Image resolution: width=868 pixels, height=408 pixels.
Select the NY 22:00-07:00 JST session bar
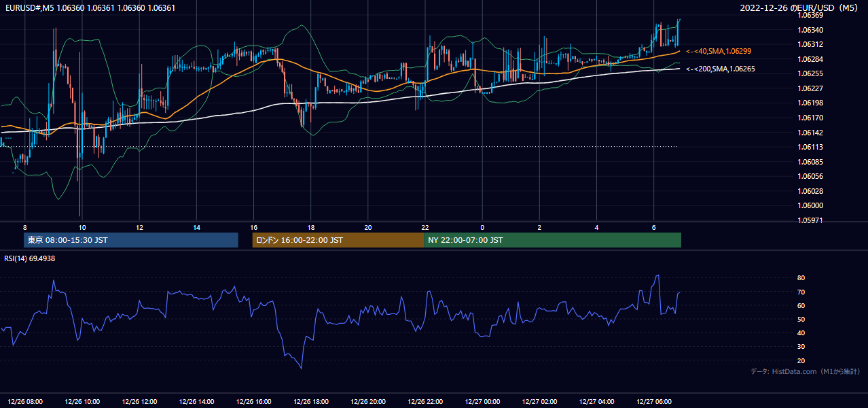[552, 240]
